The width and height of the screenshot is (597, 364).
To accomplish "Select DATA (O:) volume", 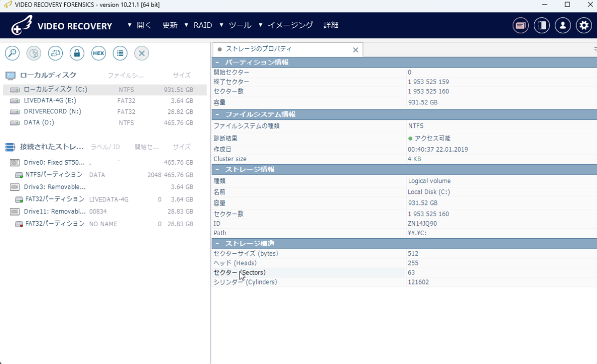I will point(105,123).
